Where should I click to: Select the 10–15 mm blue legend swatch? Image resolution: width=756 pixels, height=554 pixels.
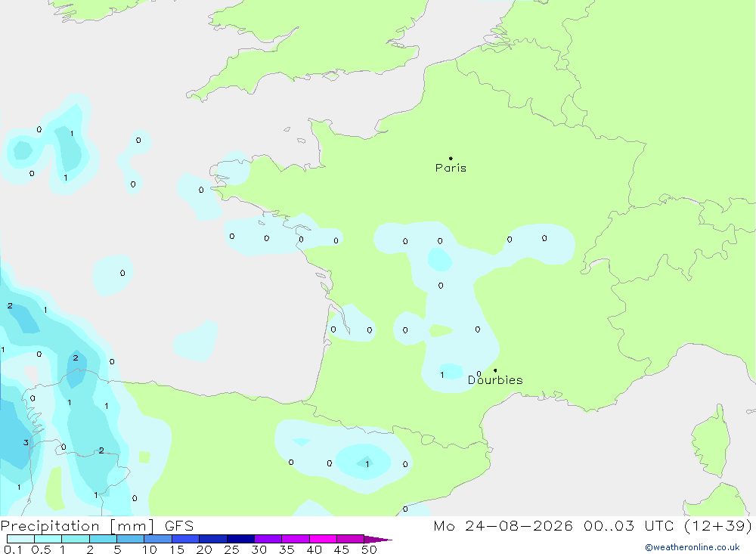pyautogui.click(x=158, y=539)
